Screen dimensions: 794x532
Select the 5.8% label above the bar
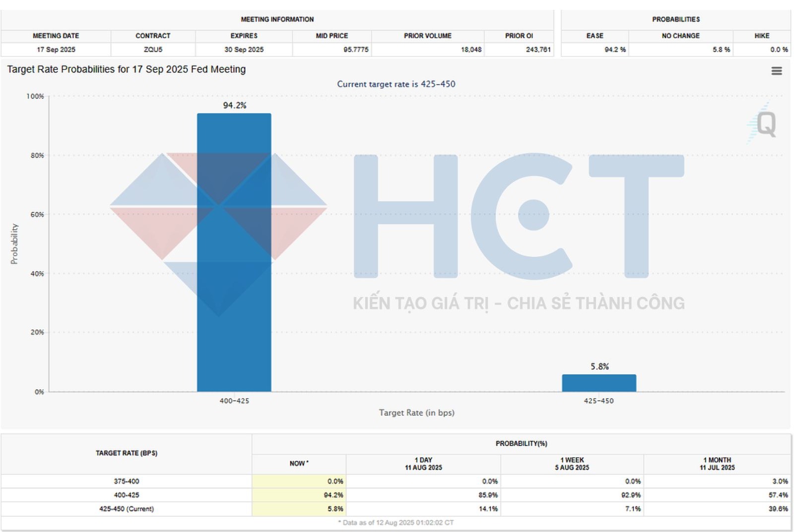coord(599,366)
